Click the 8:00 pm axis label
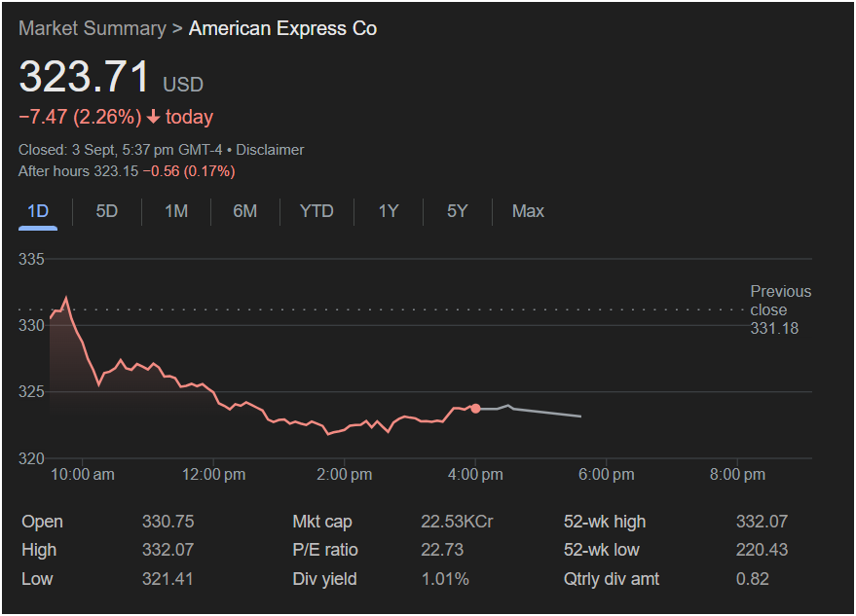The image size is (856, 616). (737, 475)
